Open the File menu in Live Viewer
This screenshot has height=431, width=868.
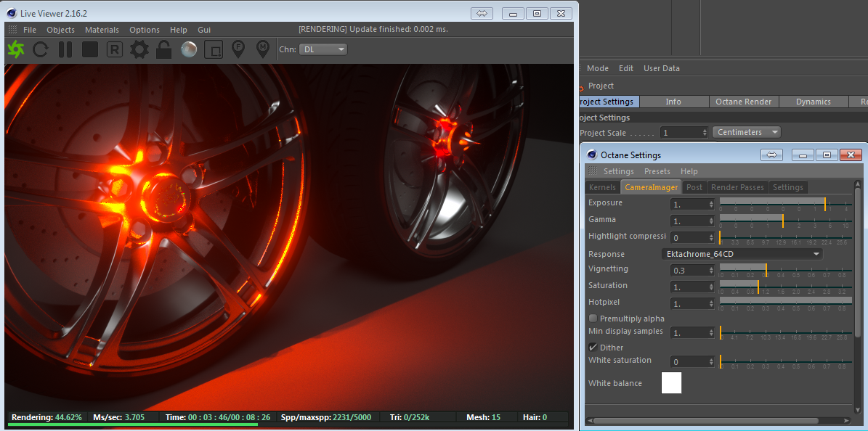(x=30, y=30)
